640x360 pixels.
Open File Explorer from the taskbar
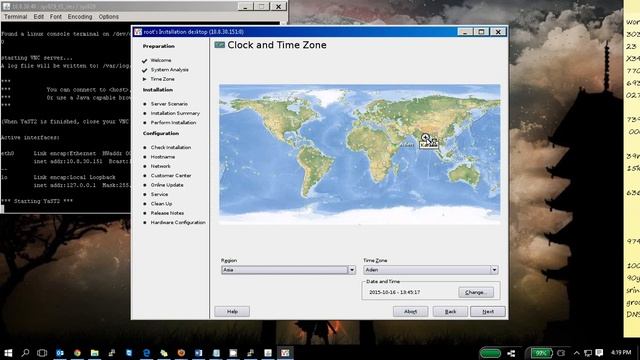pos(95,353)
